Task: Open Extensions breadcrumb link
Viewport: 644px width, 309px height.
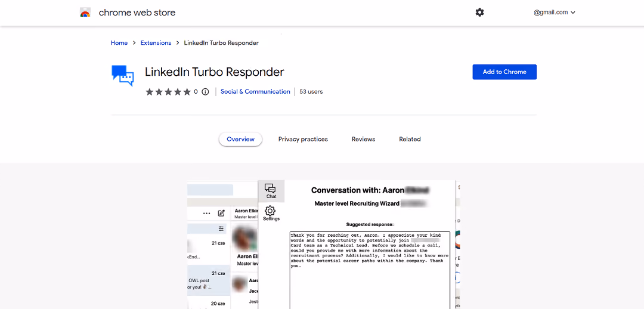Action: [156, 43]
